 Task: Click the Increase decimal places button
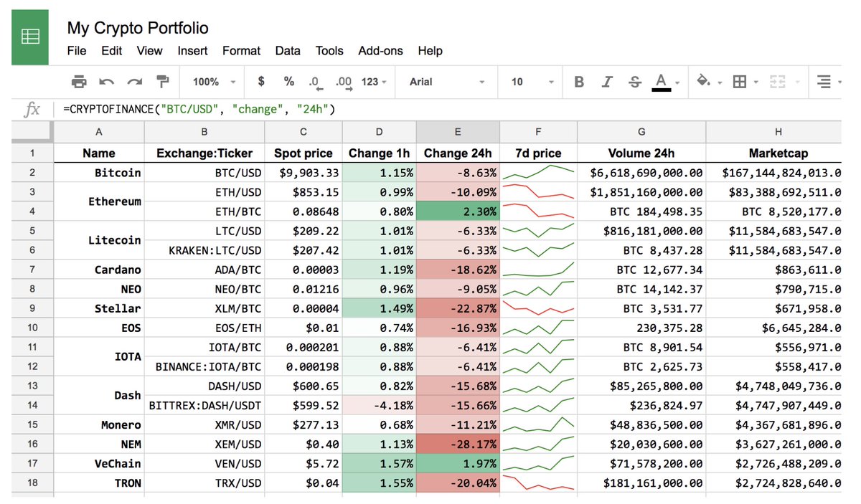[344, 82]
